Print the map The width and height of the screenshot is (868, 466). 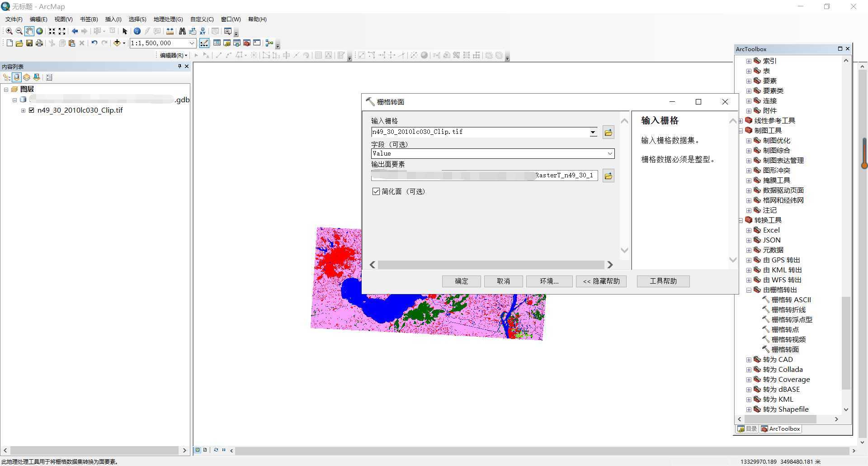coord(39,43)
